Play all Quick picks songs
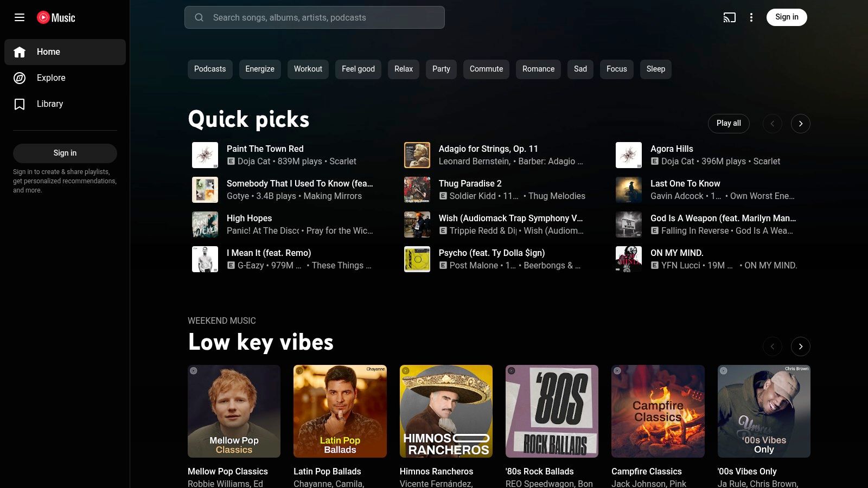The height and width of the screenshot is (488, 868). point(729,123)
